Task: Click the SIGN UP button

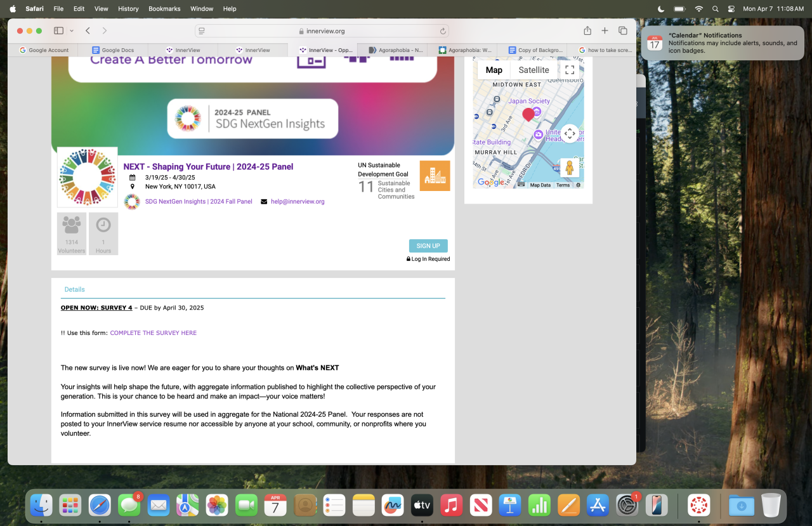Action: (428, 246)
